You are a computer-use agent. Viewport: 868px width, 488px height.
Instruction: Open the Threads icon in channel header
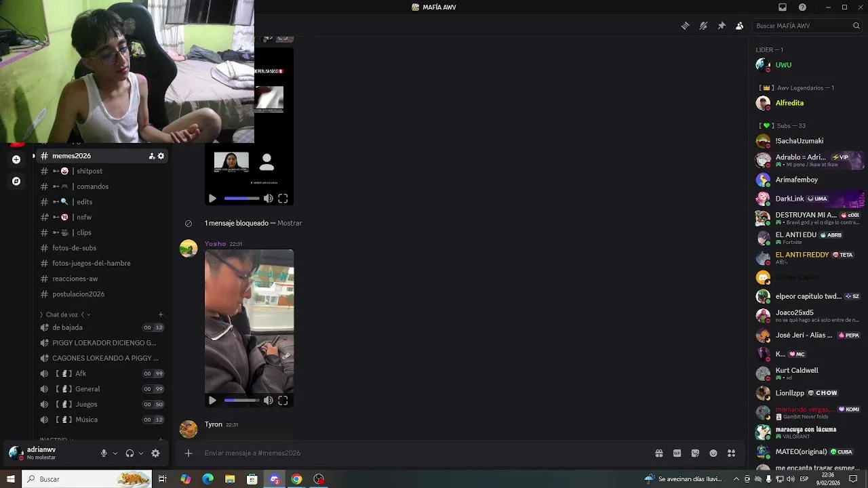pos(685,26)
